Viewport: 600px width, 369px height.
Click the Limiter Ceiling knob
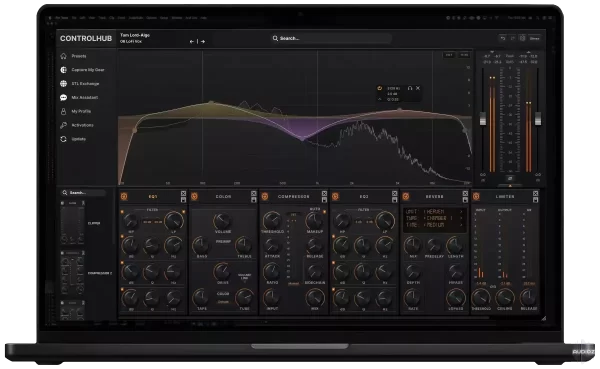505,297
